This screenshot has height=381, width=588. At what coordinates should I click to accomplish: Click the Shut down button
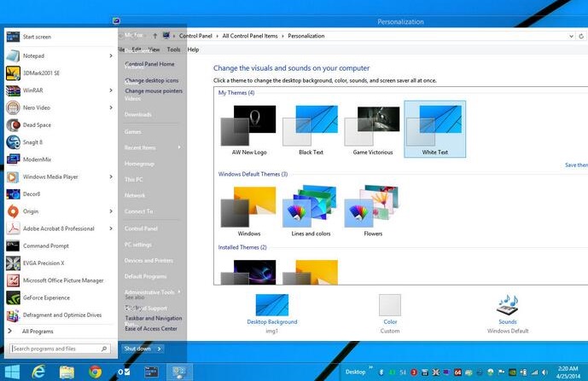[137, 349]
